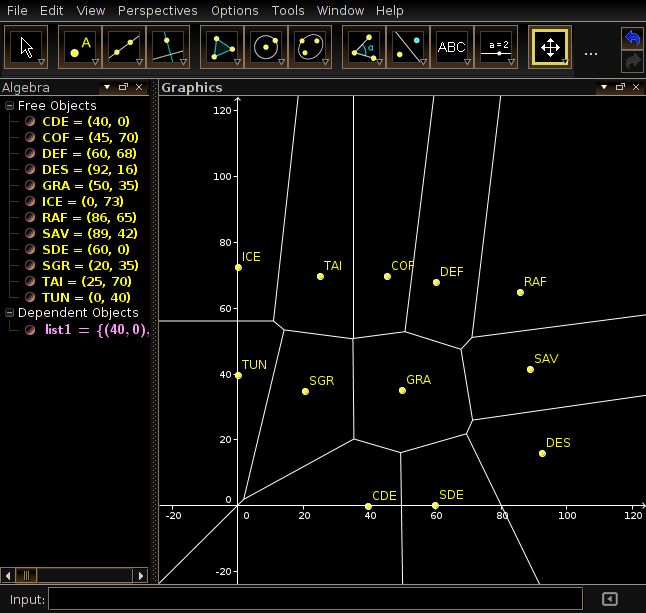Open the View menu

tap(91, 10)
